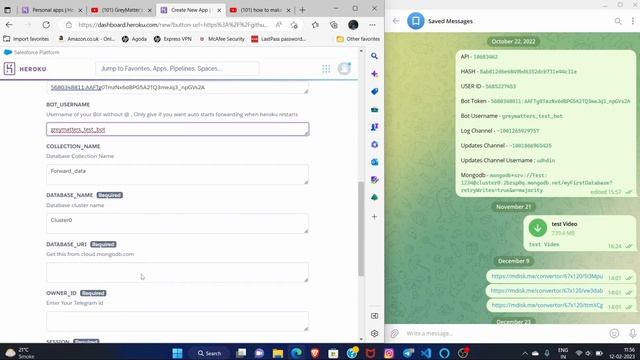Copy the Bot Token value in Telegram
Screen dimensions: 640x360
pos(560,101)
